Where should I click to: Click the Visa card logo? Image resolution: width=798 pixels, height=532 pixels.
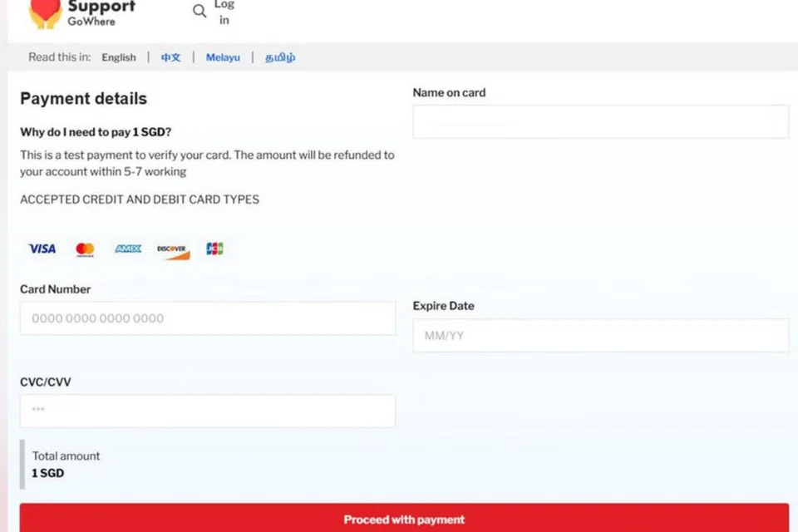(42, 249)
